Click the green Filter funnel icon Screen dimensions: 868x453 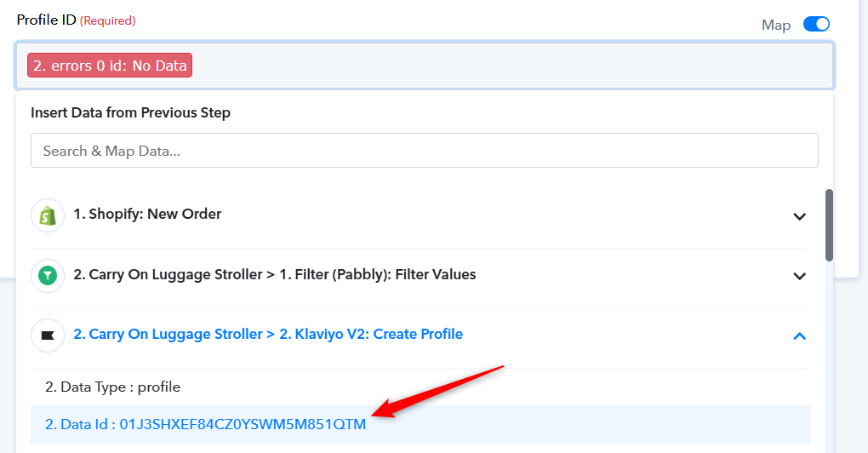[48, 275]
